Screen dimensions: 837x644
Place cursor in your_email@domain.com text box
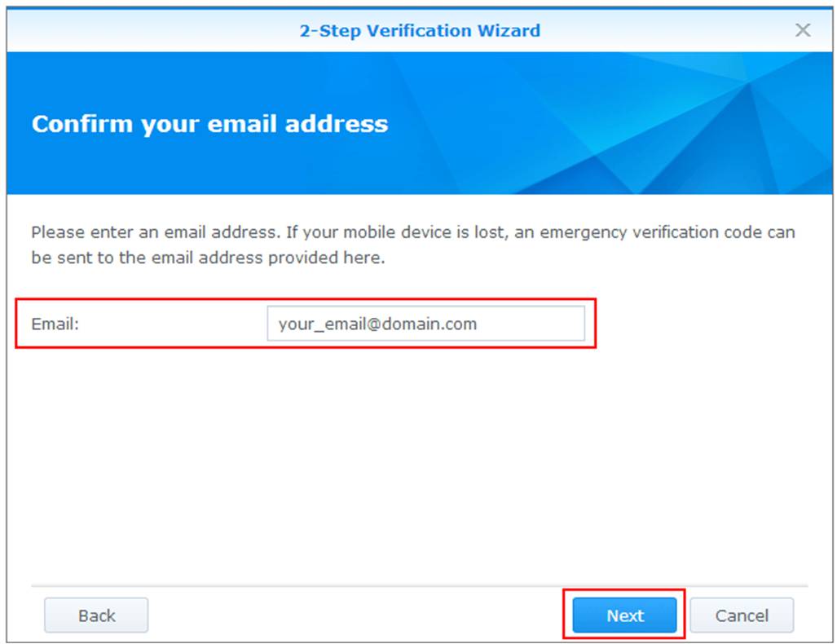click(425, 323)
